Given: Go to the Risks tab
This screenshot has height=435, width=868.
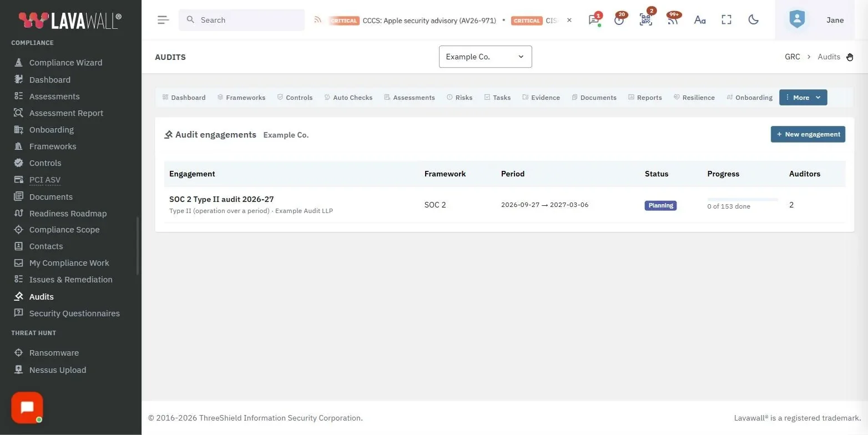Looking at the screenshot, I should [x=460, y=97].
